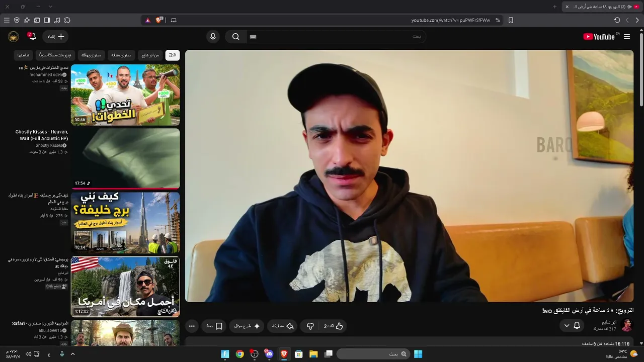Reload the page
Image resolution: width=644 pixels, height=362 pixels.
pos(617,20)
